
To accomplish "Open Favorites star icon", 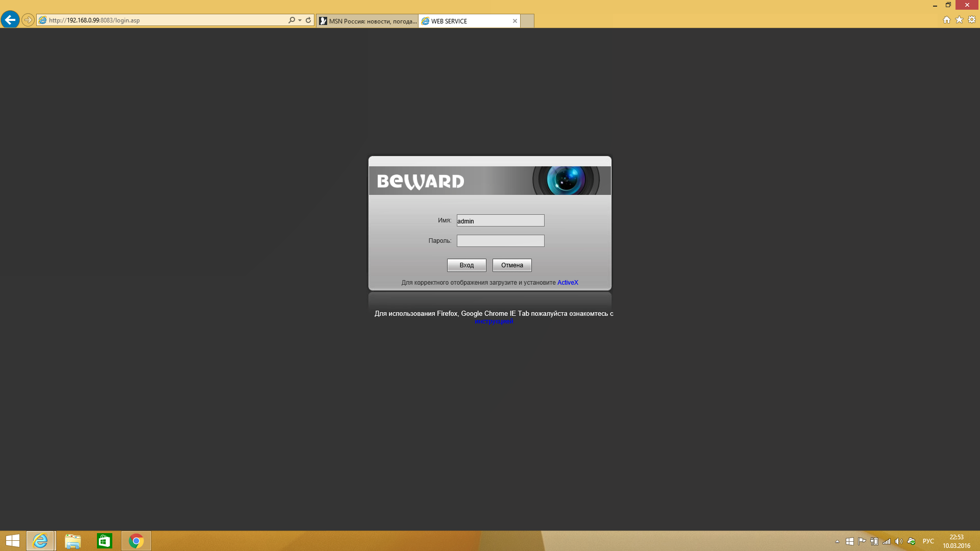I will [x=959, y=20].
